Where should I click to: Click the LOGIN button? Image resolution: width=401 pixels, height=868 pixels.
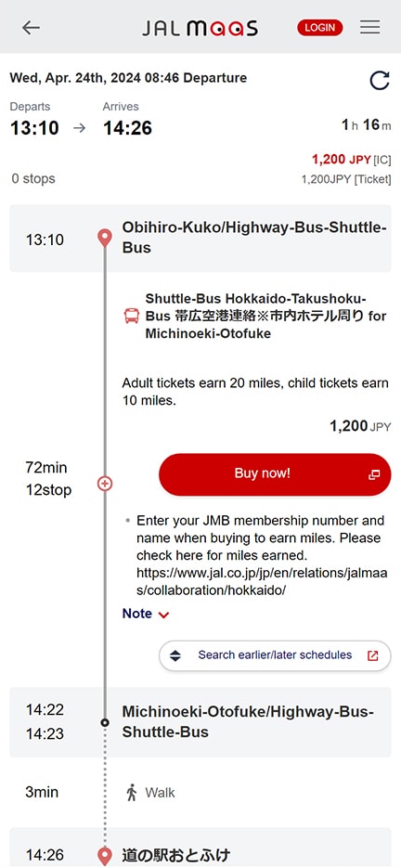(x=320, y=28)
